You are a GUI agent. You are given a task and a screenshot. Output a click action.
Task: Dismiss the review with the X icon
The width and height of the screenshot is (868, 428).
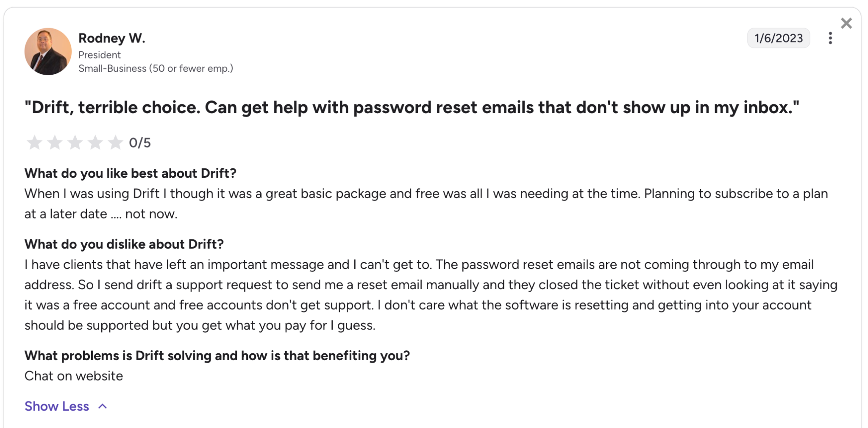point(846,23)
